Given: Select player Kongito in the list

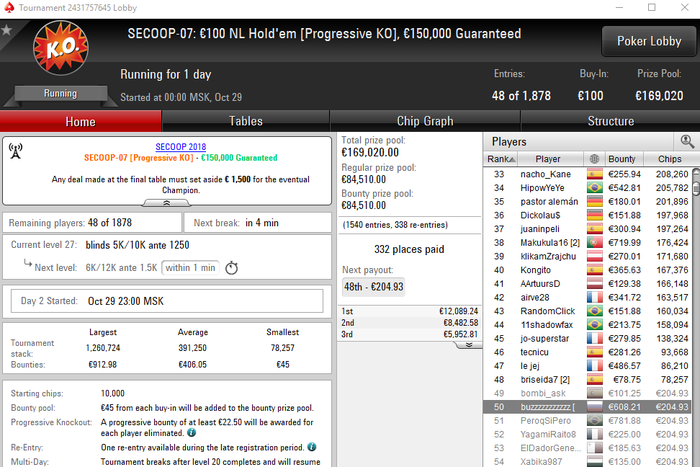Looking at the screenshot, I should 588,270.
